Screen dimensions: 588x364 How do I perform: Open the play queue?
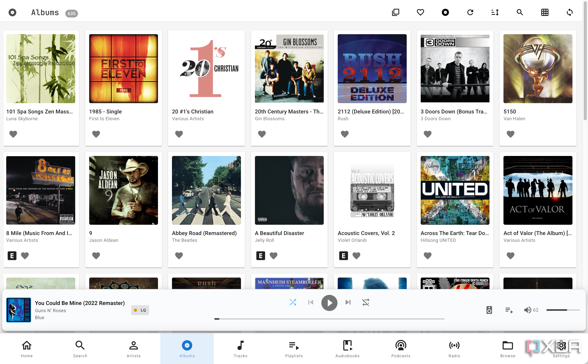509,310
